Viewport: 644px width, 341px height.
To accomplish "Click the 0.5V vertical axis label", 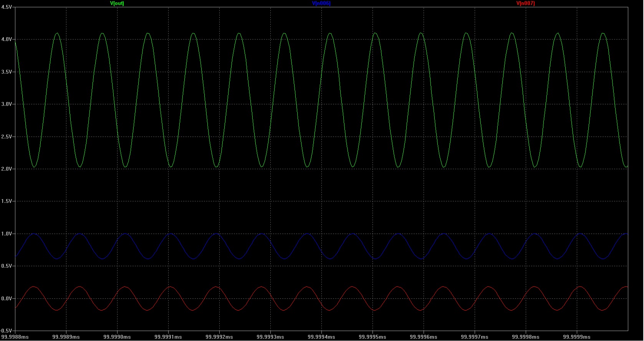I will click(x=7, y=266).
